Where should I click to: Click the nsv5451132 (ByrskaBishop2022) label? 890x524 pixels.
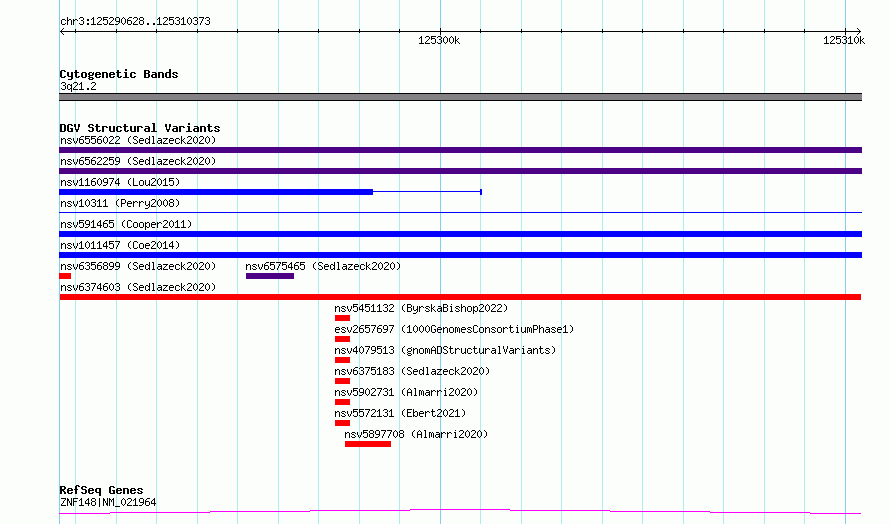click(x=421, y=308)
